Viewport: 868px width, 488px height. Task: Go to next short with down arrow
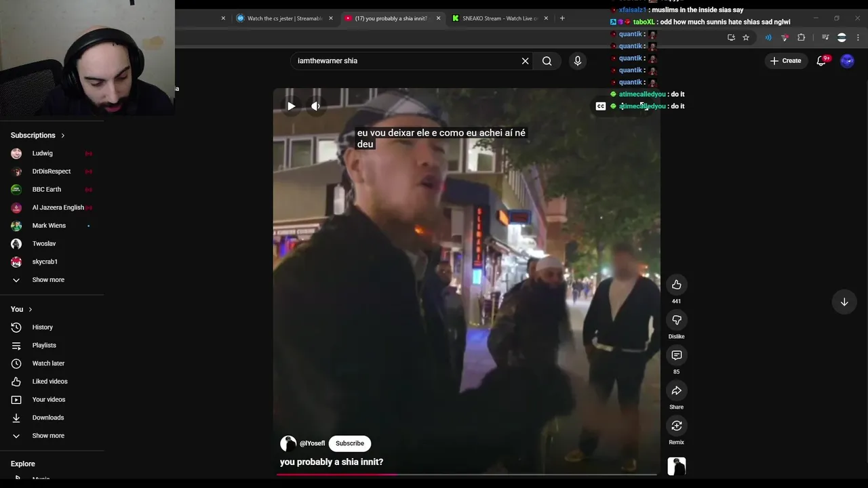(x=844, y=302)
